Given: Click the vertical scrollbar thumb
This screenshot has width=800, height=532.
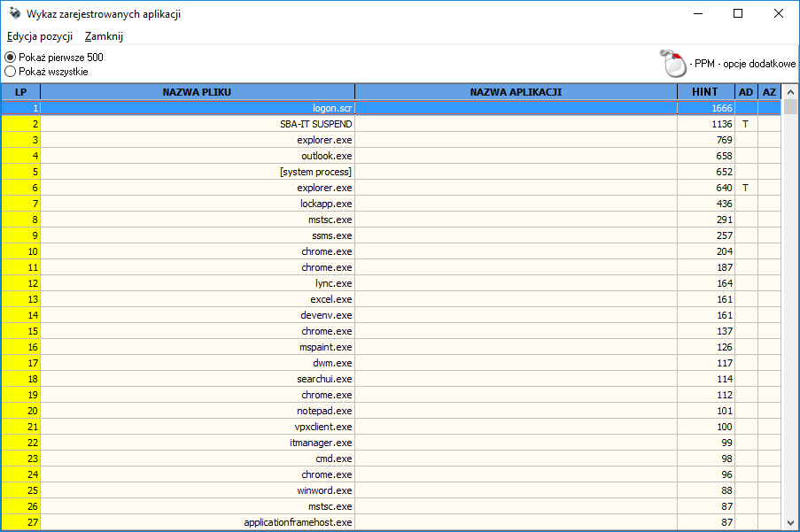Looking at the screenshot, I should pos(790,107).
